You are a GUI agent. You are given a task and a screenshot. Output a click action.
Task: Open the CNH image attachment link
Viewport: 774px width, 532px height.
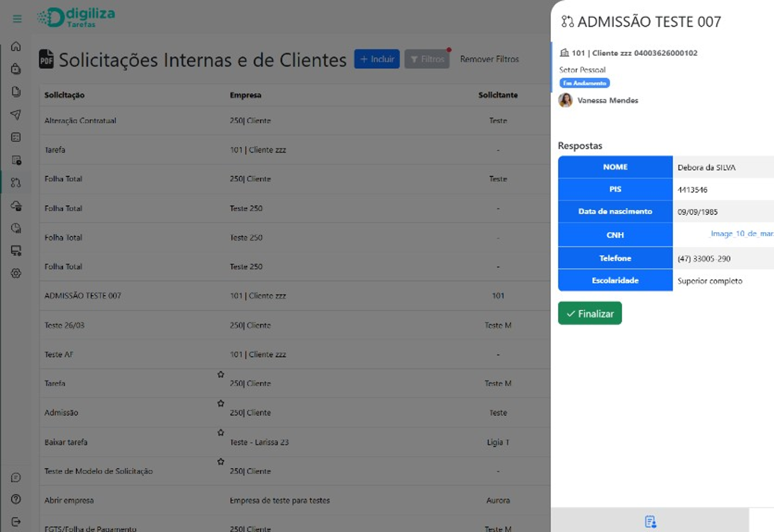(x=741, y=234)
